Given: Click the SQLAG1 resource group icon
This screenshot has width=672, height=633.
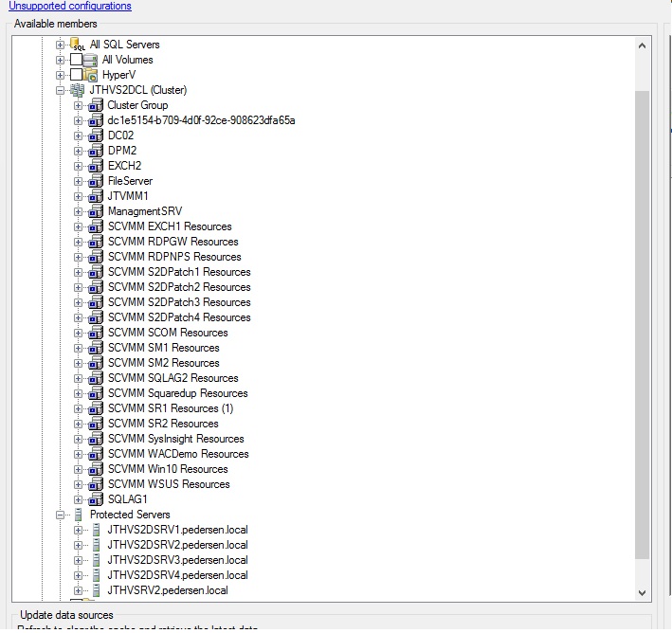Looking at the screenshot, I should 96,499.
